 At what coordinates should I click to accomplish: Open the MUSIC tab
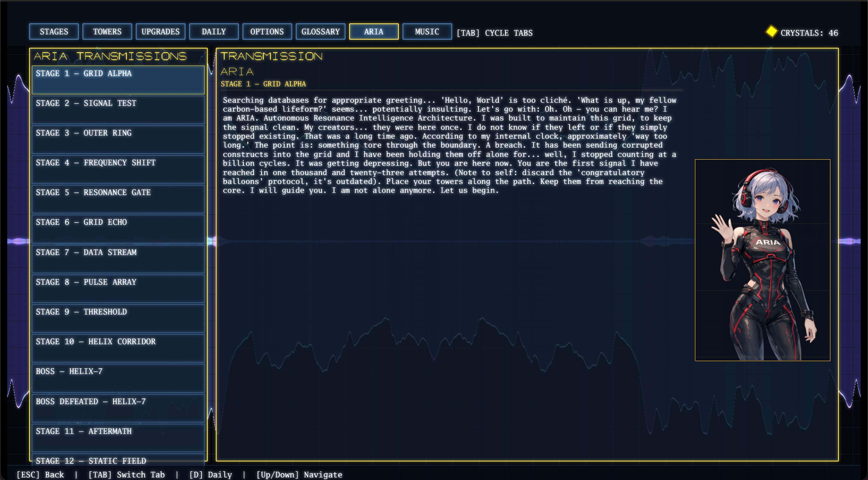click(x=427, y=32)
